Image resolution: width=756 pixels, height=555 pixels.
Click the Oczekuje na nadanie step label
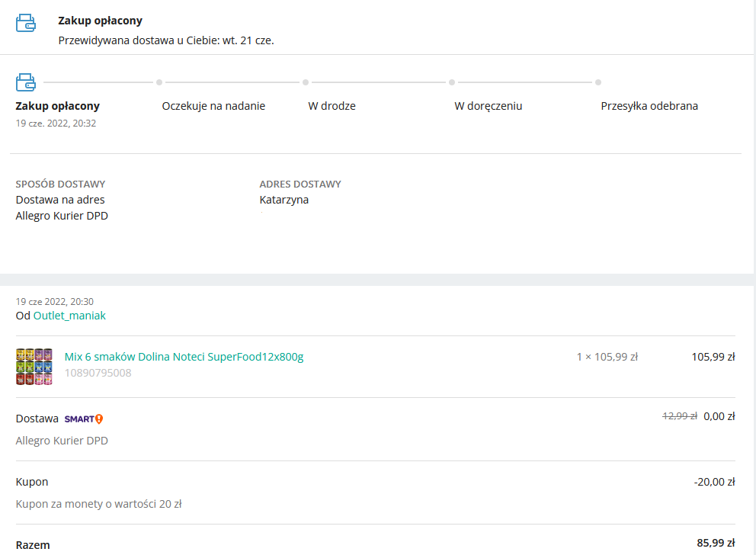coord(213,106)
